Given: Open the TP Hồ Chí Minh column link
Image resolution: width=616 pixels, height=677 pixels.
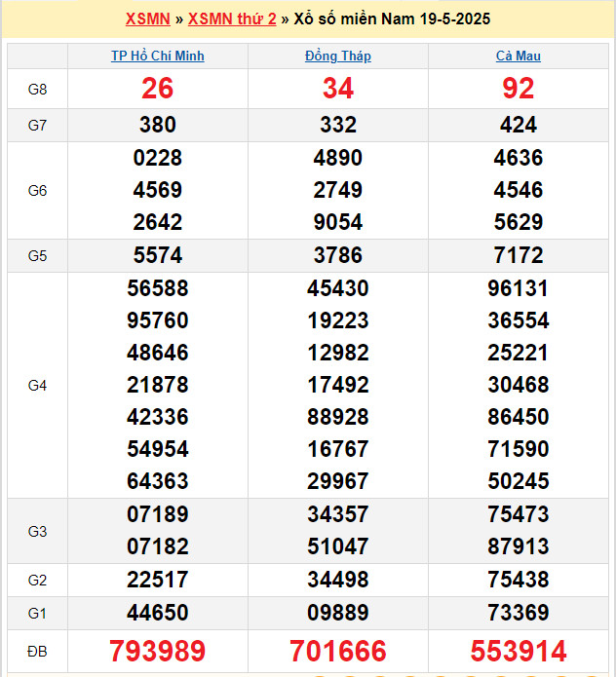Looking at the screenshot, I should [x=158, y=56].
